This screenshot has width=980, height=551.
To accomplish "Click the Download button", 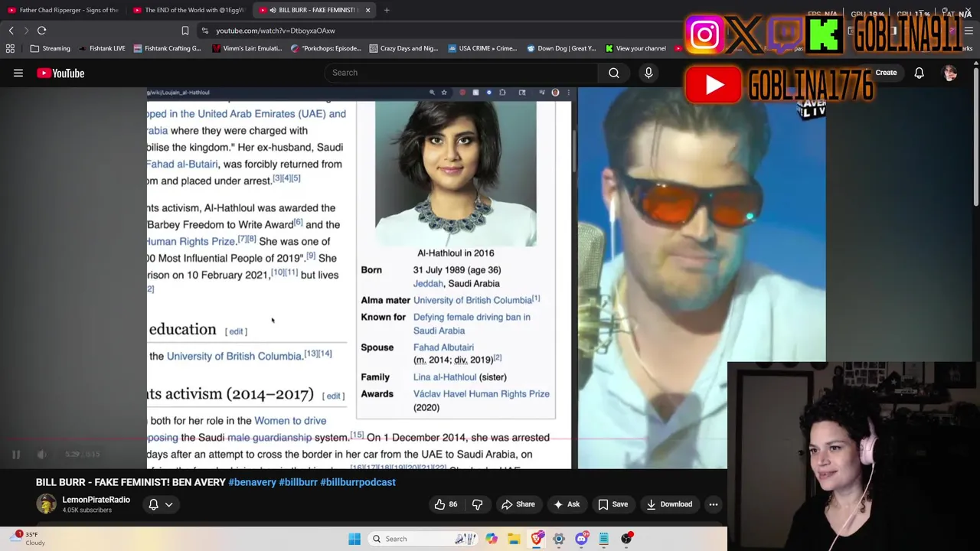I will (669, 504).
